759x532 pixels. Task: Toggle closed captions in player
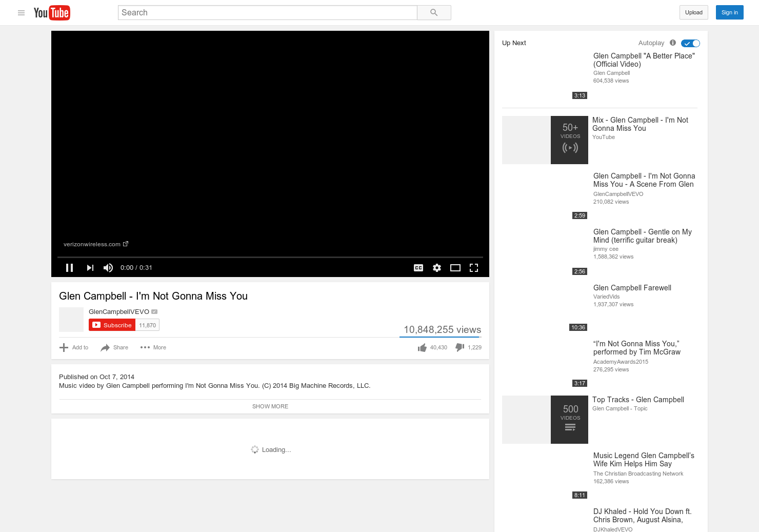pos(418,268)
